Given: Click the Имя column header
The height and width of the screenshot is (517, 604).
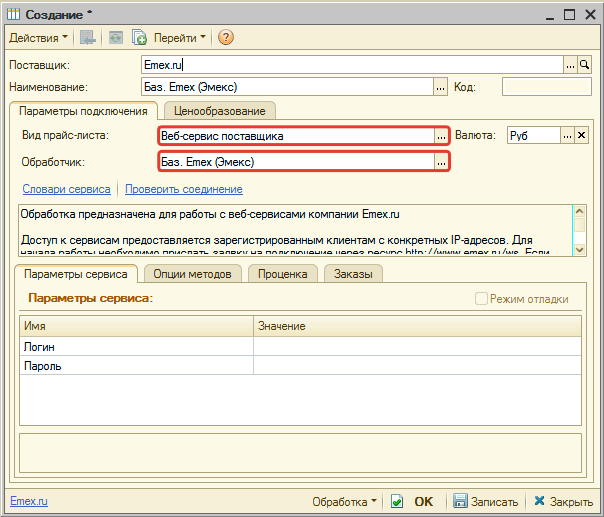Looking at the screenshot, I should (136, 326).
